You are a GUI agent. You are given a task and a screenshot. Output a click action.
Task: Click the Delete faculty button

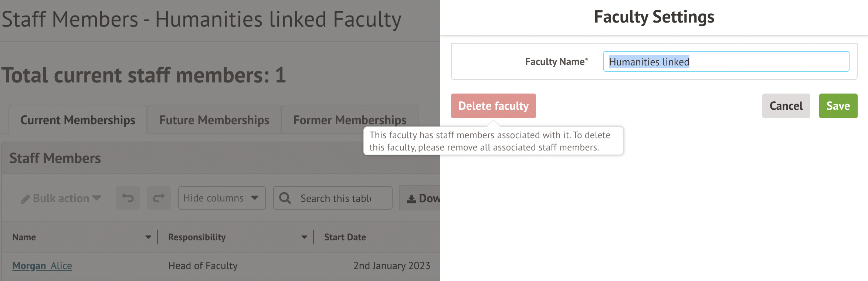tap(493, 106)
